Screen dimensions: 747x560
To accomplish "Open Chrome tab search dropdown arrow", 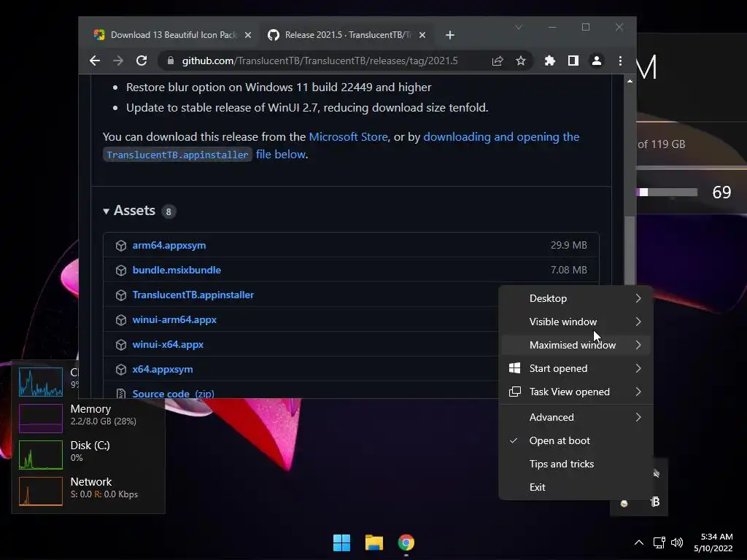I will (519, 27).
